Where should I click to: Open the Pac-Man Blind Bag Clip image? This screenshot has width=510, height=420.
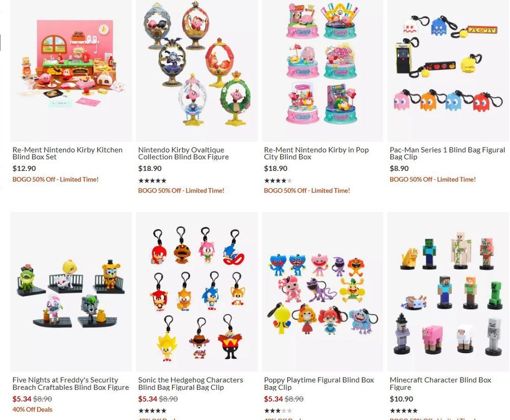(x=448, y=70)
